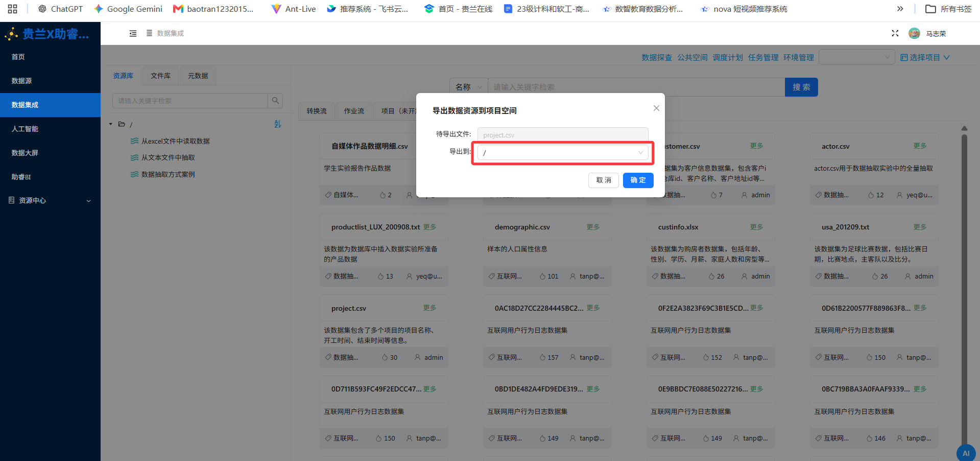Click the tree sort icon
The height and width of the screenshot is (461, 980).
coord(277,124)
